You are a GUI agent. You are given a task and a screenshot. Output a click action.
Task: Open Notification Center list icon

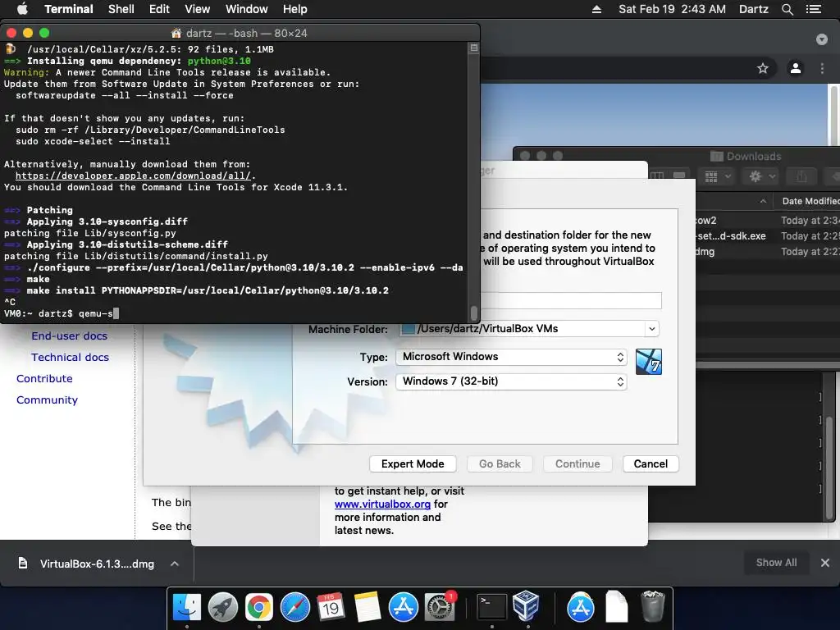click(x=813, y=9)
